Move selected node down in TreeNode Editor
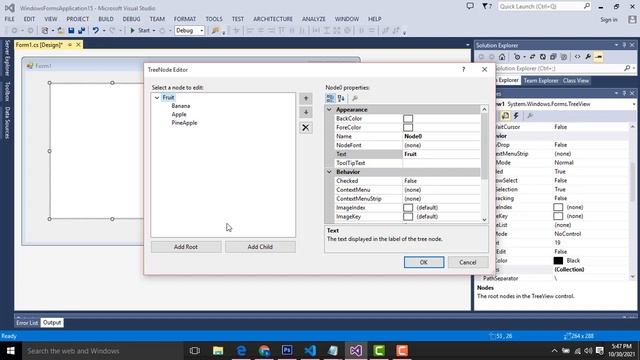The height and width of the screenshot is (360, 640). [x=306, y=112]
